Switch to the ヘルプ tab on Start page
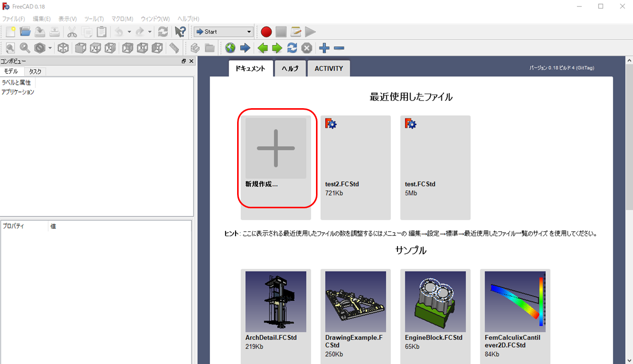 (290, 69)
